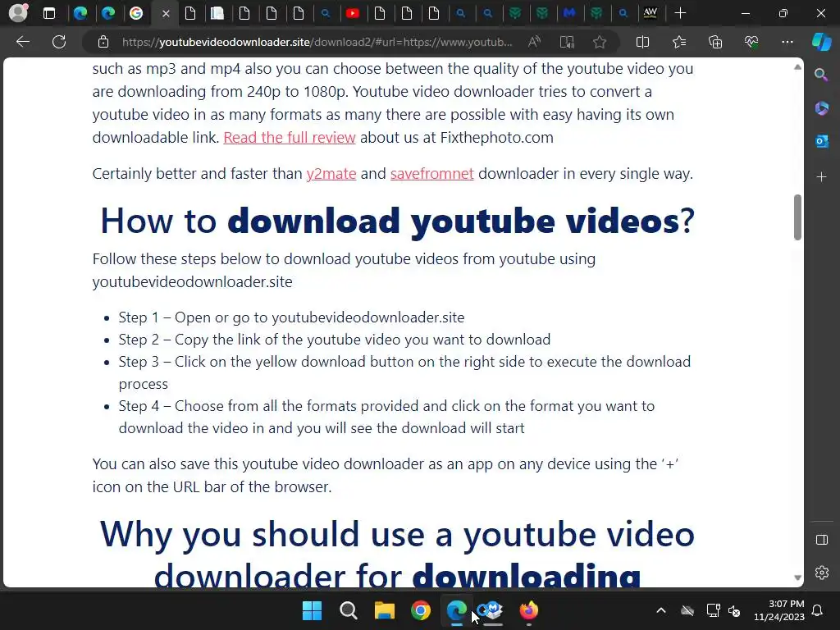Open muted volume tray icon
The height and width of the screenshot is (630, 840).
pos(734,610)
